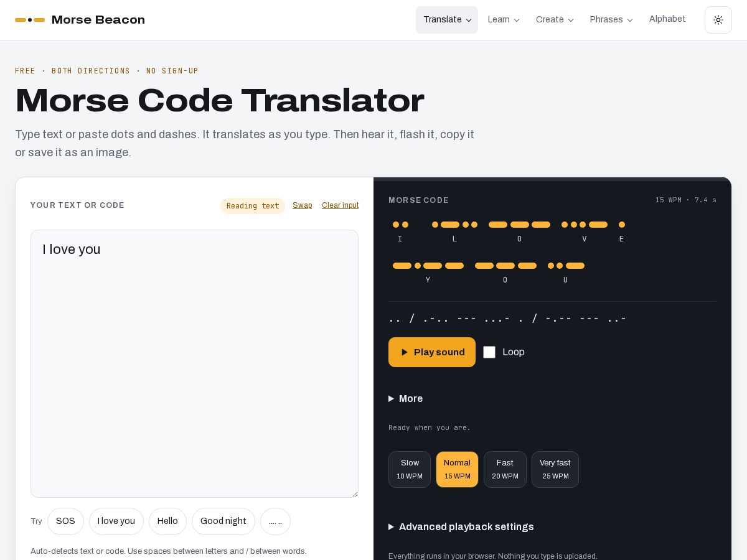Click inside the text input area
Viewport: 747px width, 560px height.
(194, 364)
